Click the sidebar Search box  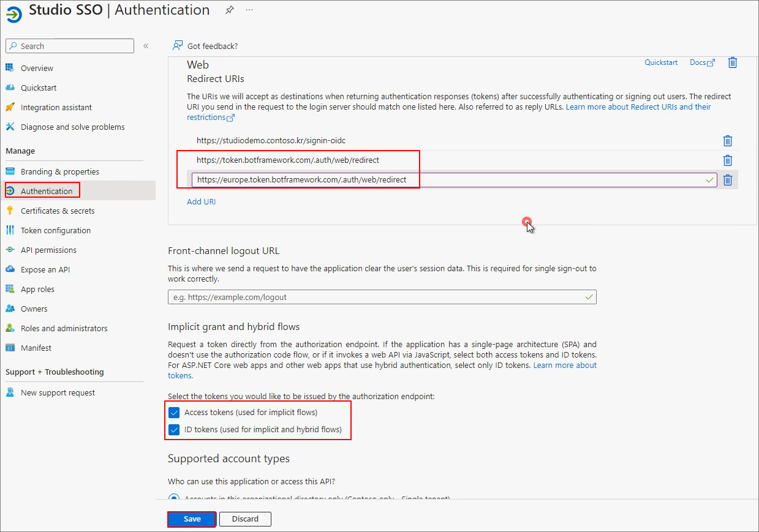[70, 46]
